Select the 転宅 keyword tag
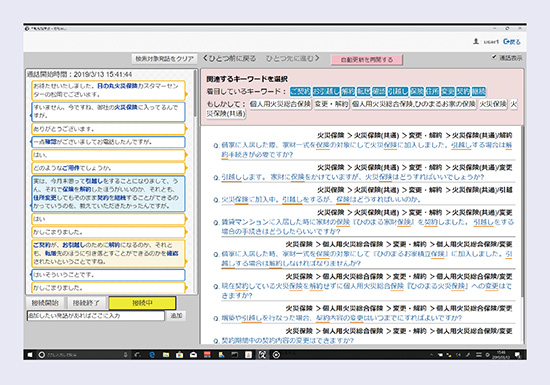The image size is (550, 385). [x=363, y=92]
